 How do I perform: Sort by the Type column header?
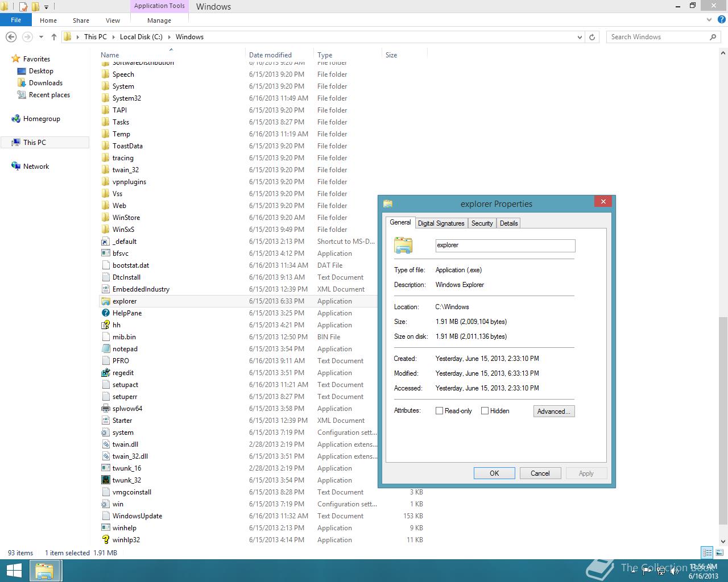[x=348, y=55]
